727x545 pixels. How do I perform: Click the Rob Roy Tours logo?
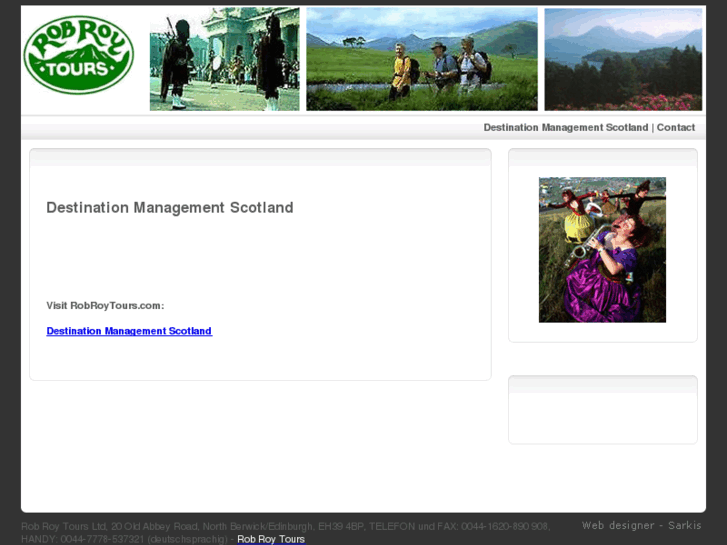tap(78, 55)
